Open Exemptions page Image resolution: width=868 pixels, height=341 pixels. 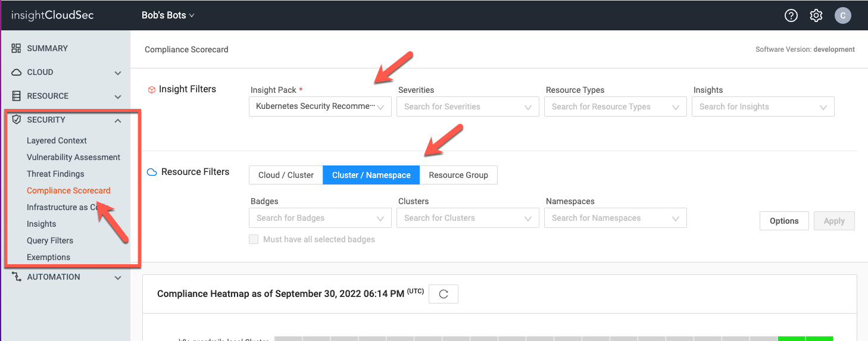click(x=48, y=257)
